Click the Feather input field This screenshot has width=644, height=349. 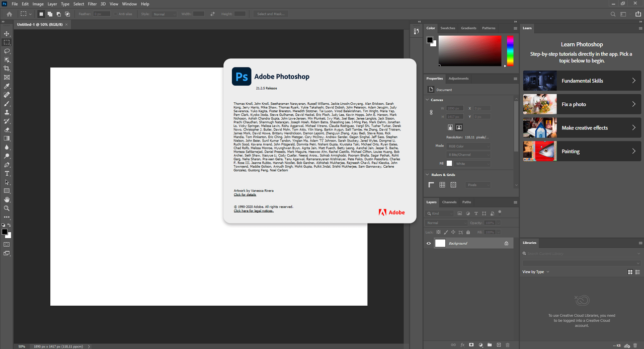[102, 14]
